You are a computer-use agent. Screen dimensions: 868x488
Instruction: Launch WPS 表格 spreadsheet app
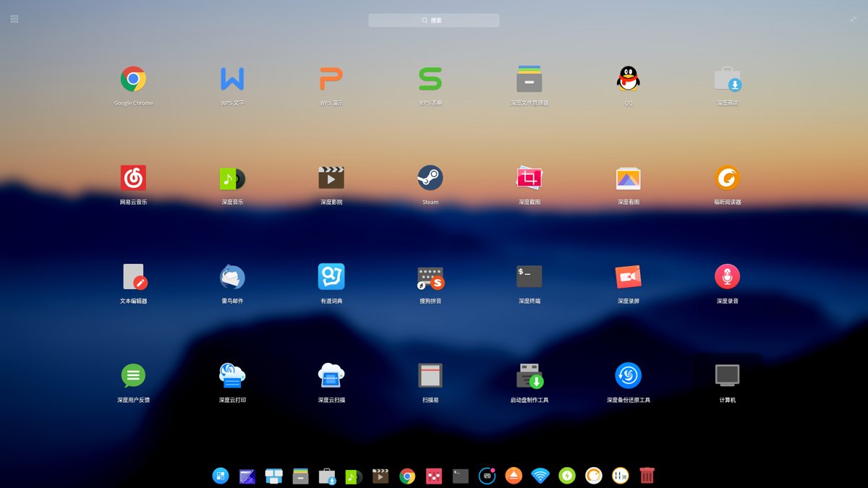tap(430, 79)
